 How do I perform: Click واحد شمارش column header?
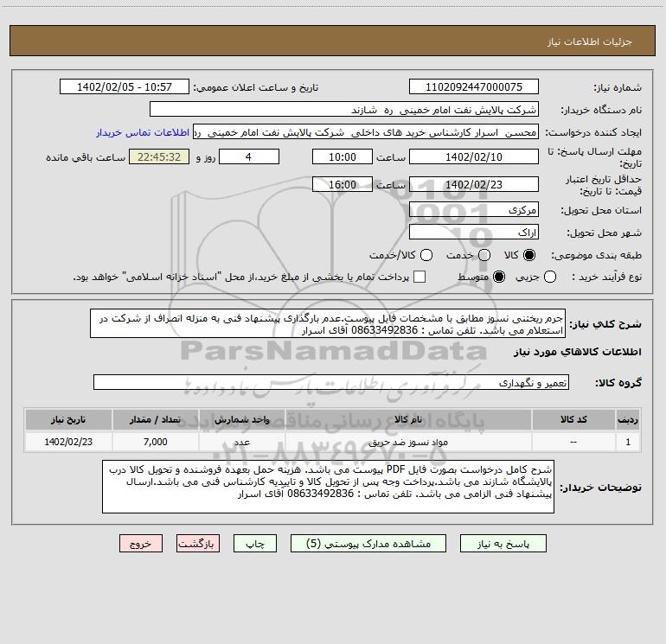click(x=242, y=420)
